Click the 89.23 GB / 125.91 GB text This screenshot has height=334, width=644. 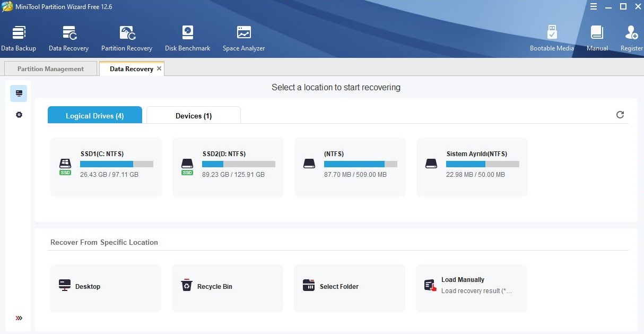pyautogui.click(x=233, y=174)
